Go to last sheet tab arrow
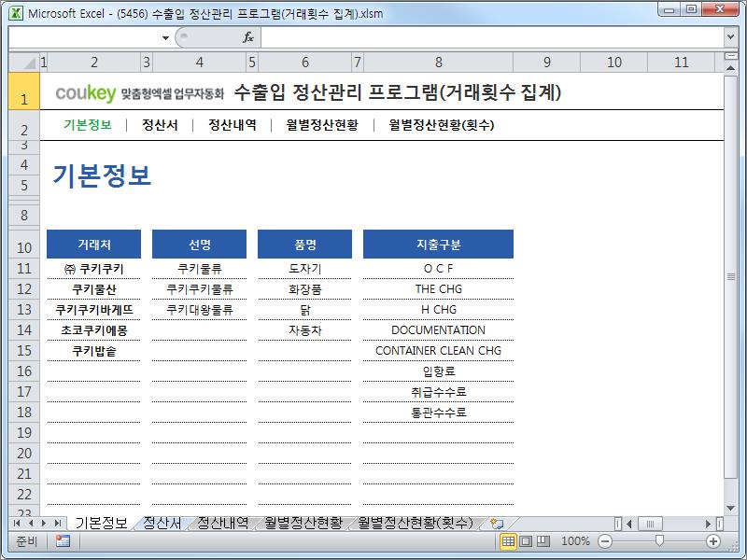Image resolution: width=747 pixels, height=560 pixels. click(x=58, y=524)
